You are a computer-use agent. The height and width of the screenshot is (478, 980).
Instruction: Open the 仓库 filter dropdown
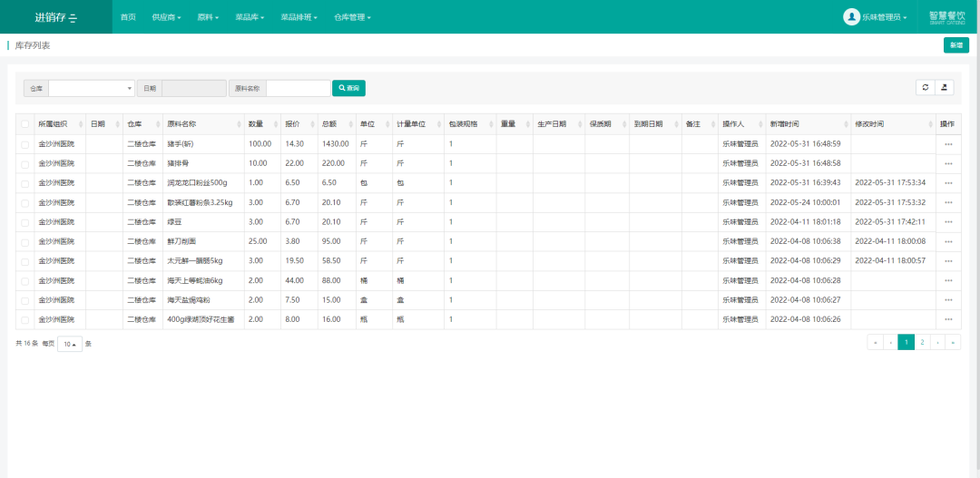[92, 88]
